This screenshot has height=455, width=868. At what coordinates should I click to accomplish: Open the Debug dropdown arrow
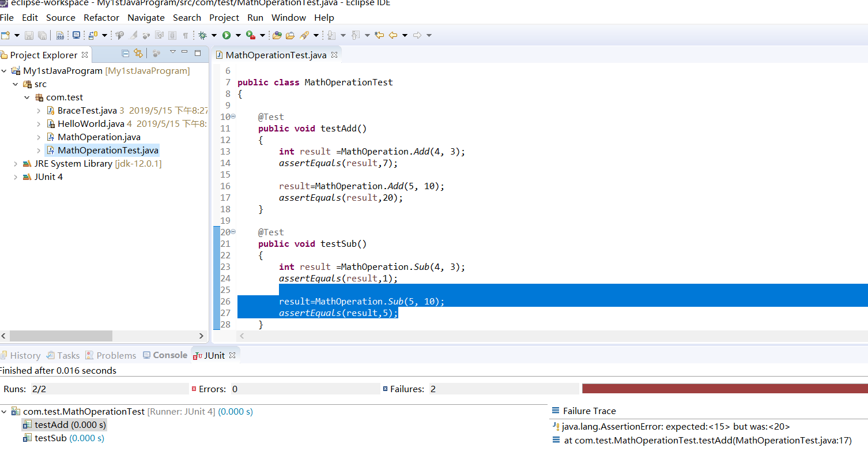214,36
